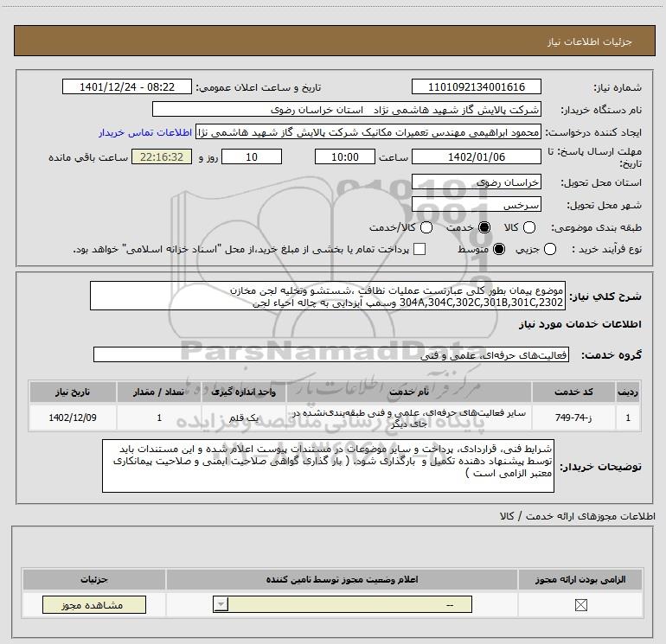Viewport: 666px width, 644px height.
Task: Select the خدمت radio button
Action: pyautogui.click(x=484, y=227)
